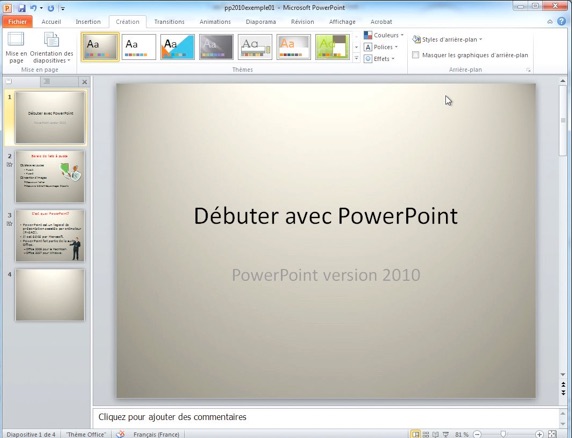The image size is (572, 438).
Task: Expand the full themes gallery
Action: point(356,58)
